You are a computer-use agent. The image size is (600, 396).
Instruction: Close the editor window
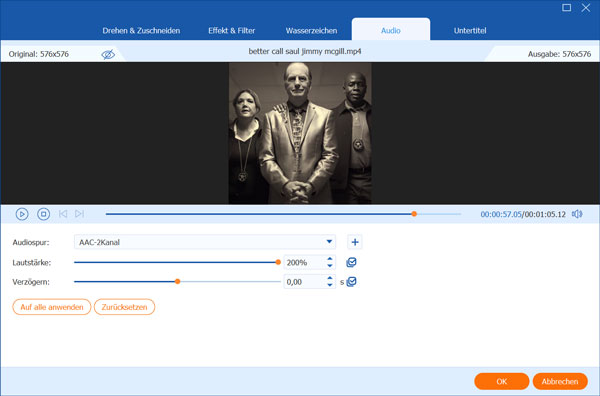(x=586, y=8)
